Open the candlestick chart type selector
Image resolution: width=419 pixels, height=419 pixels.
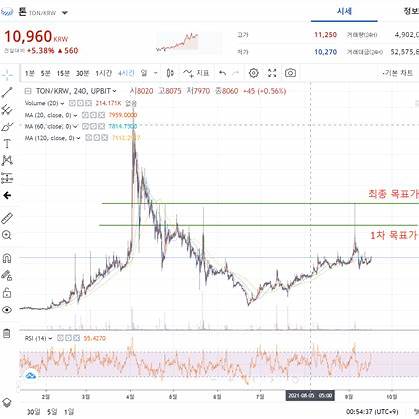pos(170,73)
